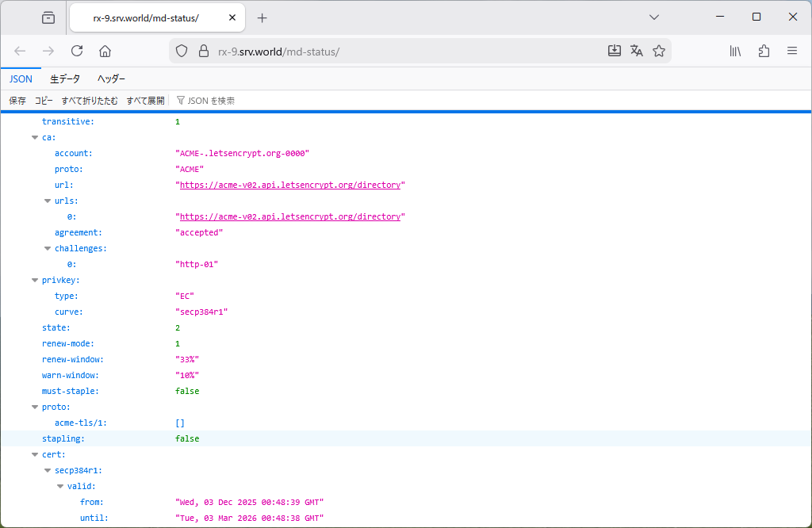Click the shield tracking protection icon
This screenshot has height=528, width=812.
182,51
